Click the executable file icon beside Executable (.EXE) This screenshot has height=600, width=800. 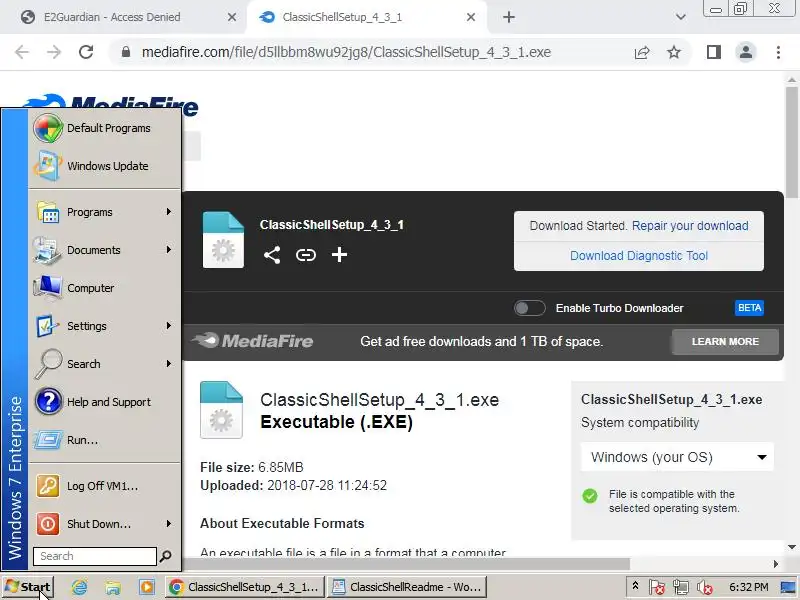(x=221, y=410)
